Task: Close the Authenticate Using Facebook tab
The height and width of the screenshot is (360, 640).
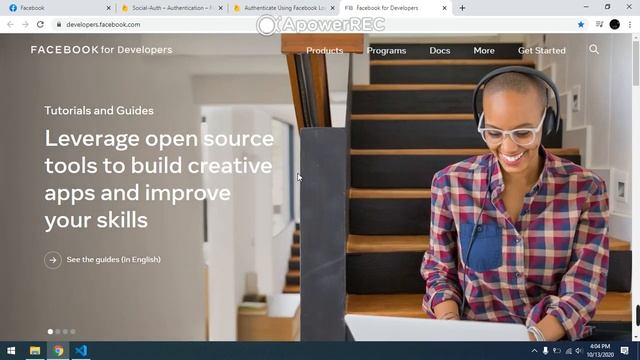Action: point(332,8)
